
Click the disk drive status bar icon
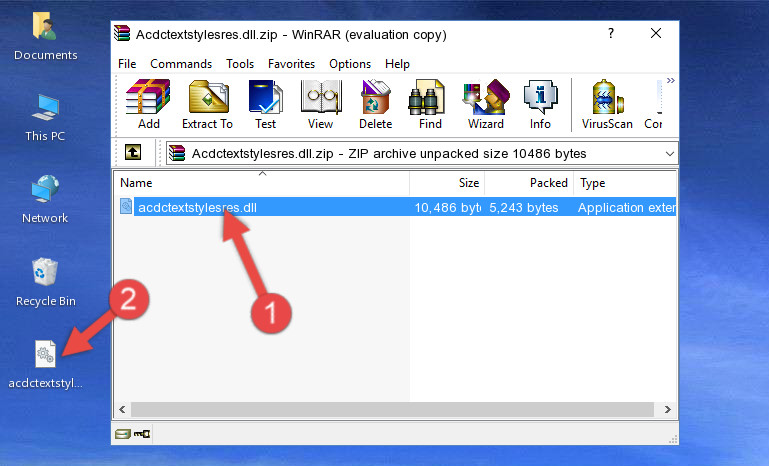[123, 434]
